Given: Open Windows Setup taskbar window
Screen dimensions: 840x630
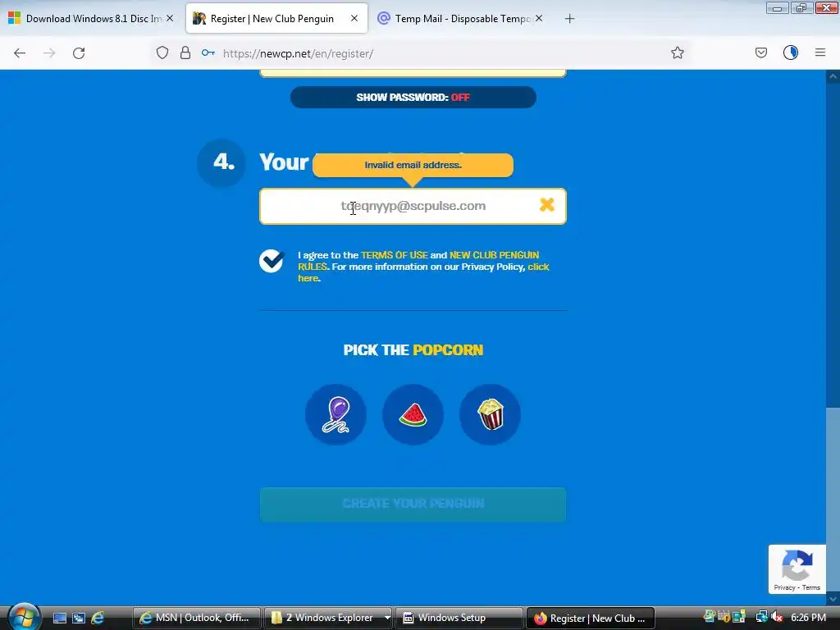Looking at the screenshot, I should (x=459, y=618).
